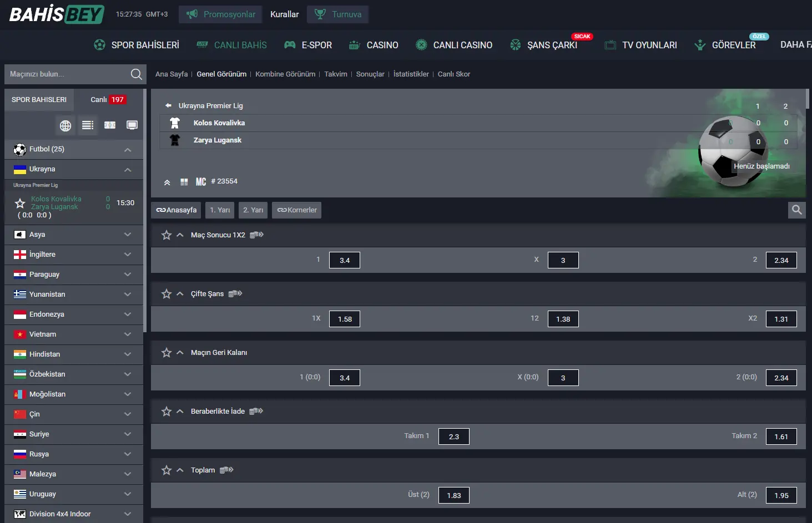Select the globe view icon in sidebar
812x523 pixels.
pos(65,125)
